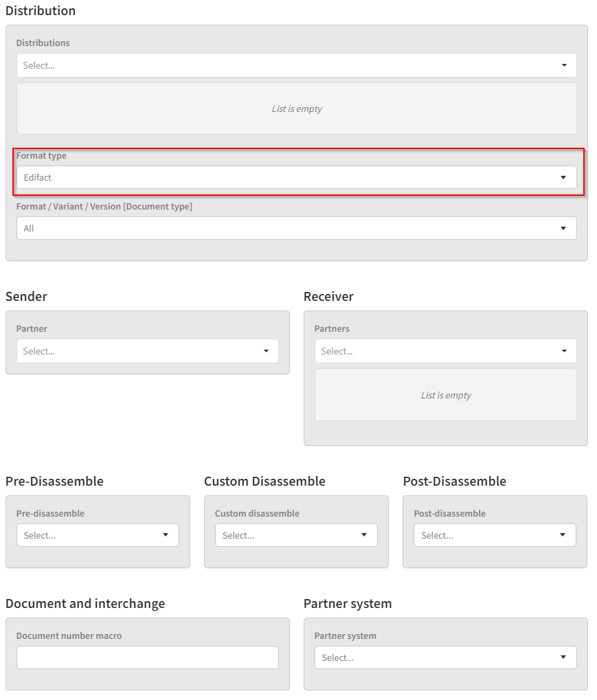Focus the Document number macro text field
597x700 pixels.
(x=147, y=657)
